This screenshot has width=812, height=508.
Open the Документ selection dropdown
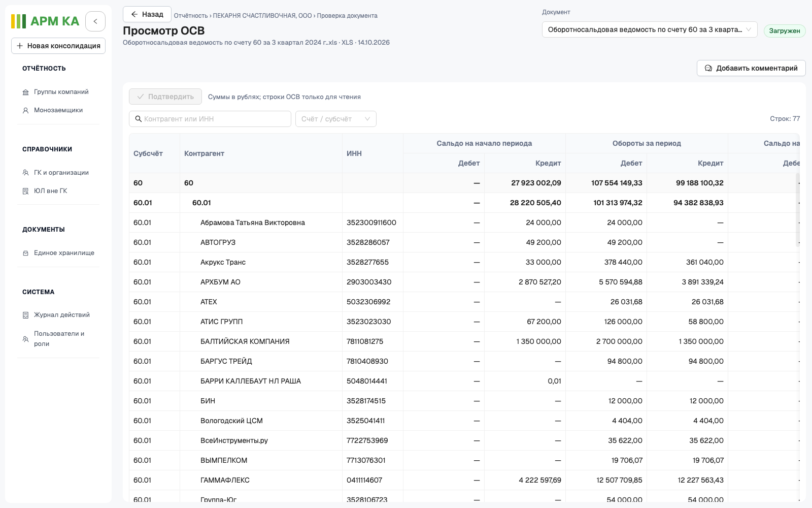(650, 29)
